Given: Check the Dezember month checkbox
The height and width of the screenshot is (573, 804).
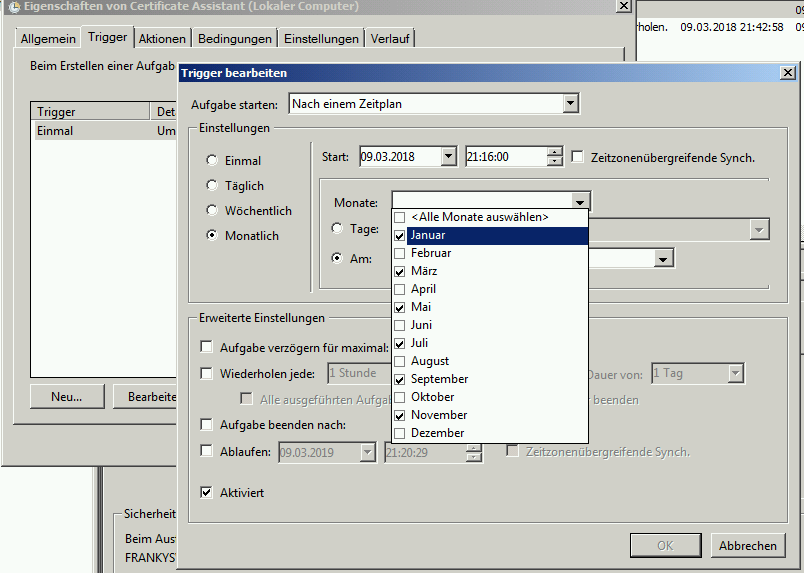Looking at the screenshot, I should tap(400, 433).
